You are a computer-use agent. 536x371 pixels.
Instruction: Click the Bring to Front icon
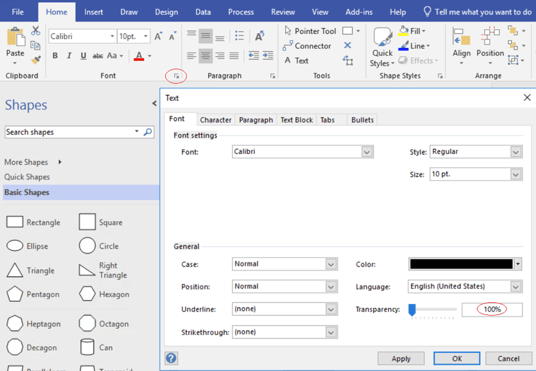coord(513,31)
